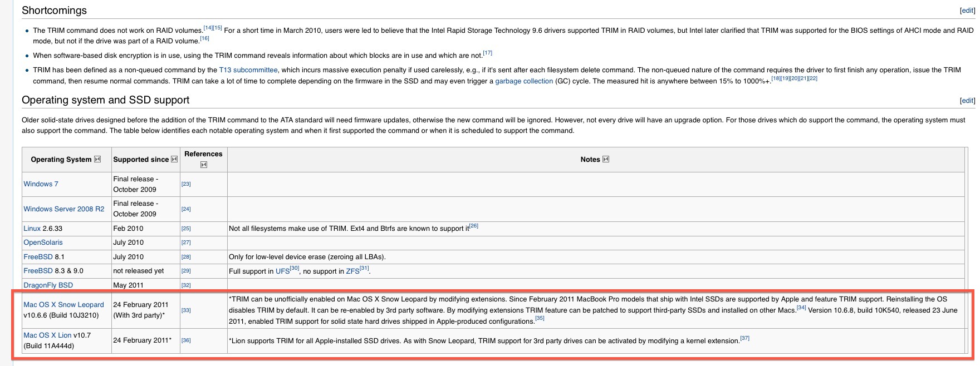
Task: Open the OpenSolaris link
Action: 43,243
